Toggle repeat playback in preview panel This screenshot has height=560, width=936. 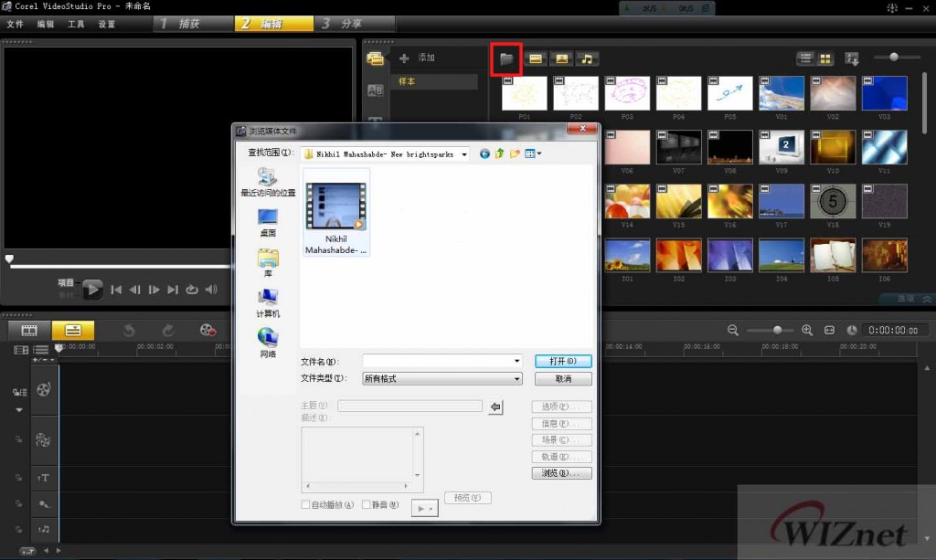[192, 290]
